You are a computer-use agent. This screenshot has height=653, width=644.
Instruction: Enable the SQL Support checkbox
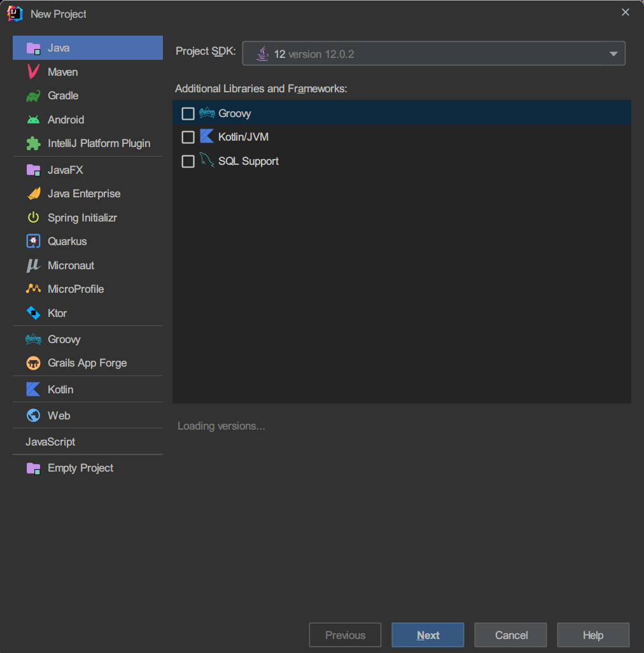pyautogui.click(x=188, y=161)
